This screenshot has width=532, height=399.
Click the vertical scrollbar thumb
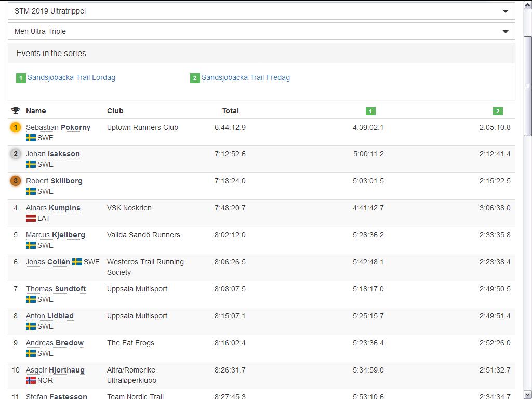(528, 86)
